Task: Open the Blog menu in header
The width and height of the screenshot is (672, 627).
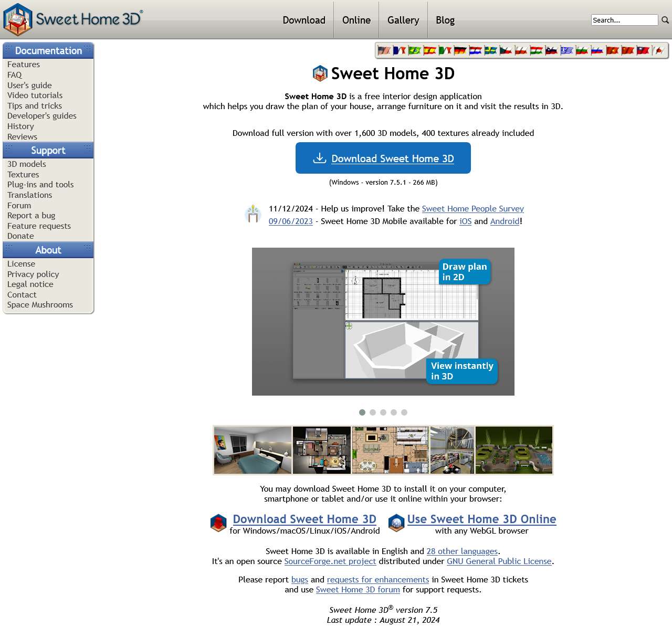Action: tap(445, 20)
